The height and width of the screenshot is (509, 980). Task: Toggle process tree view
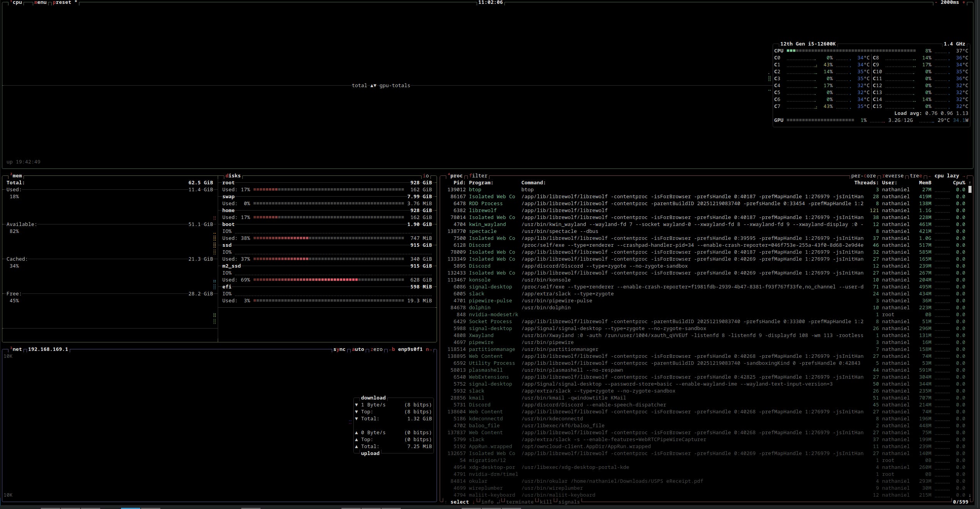916,176
